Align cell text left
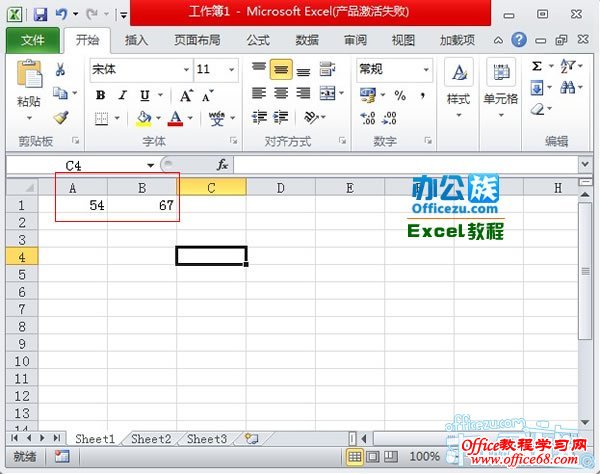This screenshot has height=474, width=600. [x=259, y=93]
